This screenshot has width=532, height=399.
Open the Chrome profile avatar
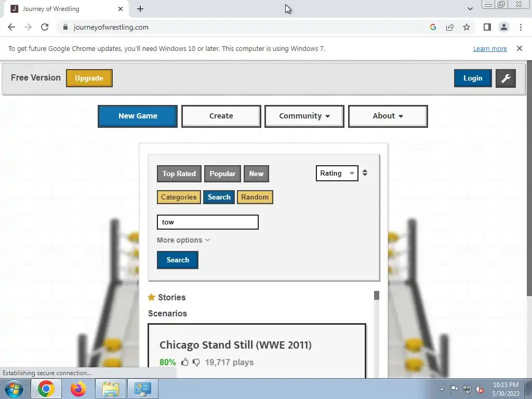[x=504, y=27]
